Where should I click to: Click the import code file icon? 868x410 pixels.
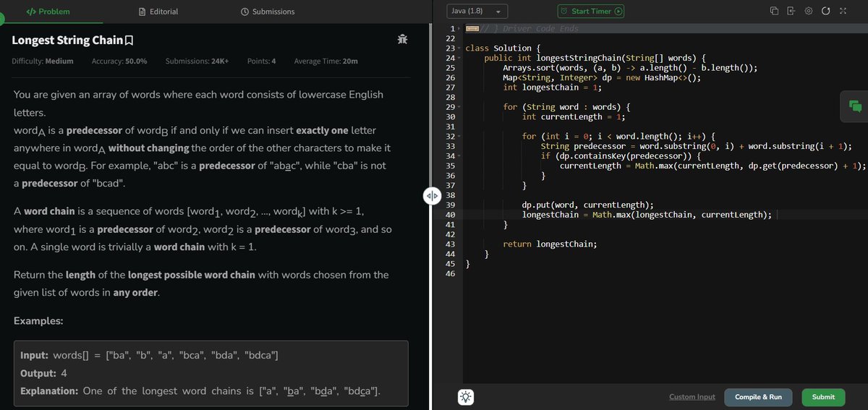click(x=791, y=11)
